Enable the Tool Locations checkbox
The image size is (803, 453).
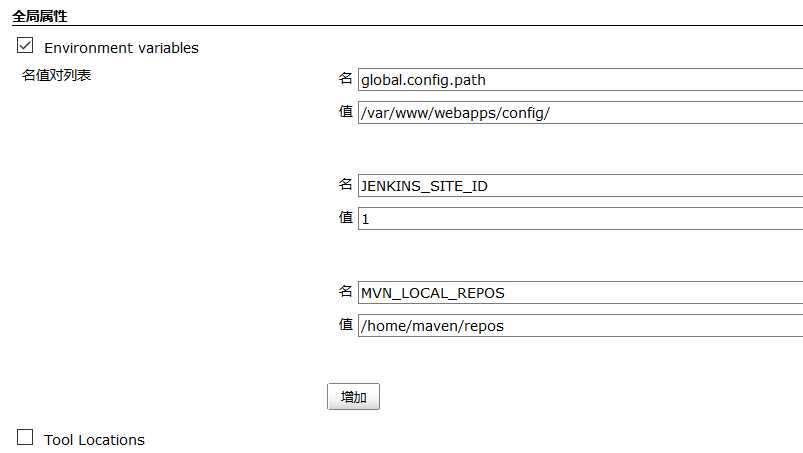(x=25, y=437)
